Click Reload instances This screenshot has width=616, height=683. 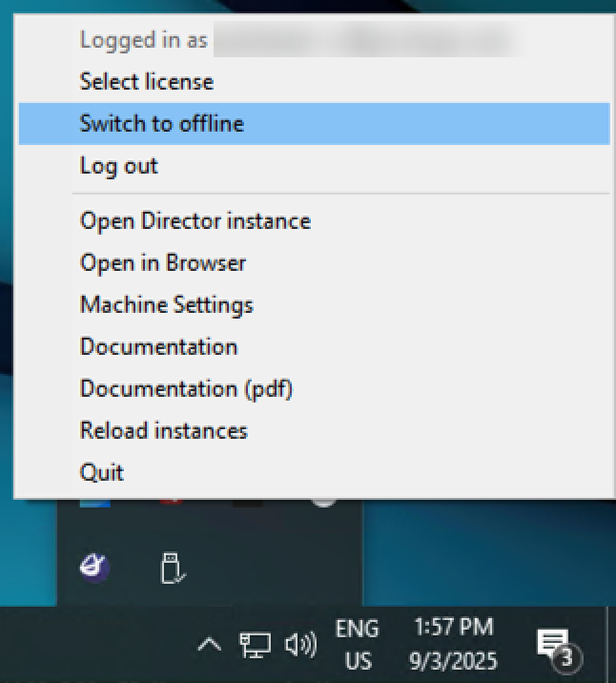coord(164,431)
